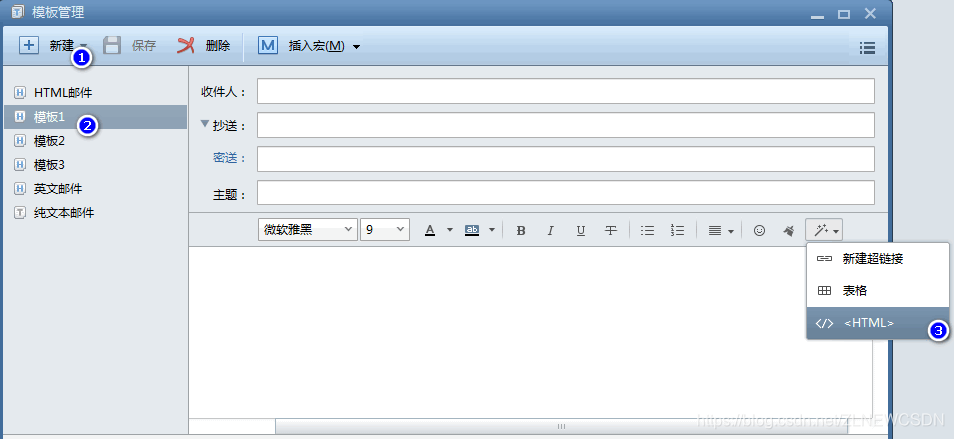The image size is (954, 439).
Task: Click the Save (保存) button label
Action: tap(144, 46)
